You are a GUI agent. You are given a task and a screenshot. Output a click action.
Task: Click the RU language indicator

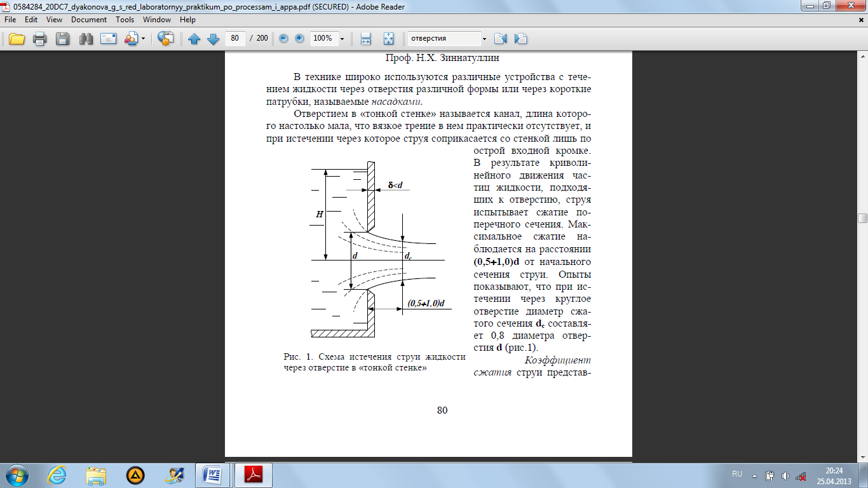(737, 474)
